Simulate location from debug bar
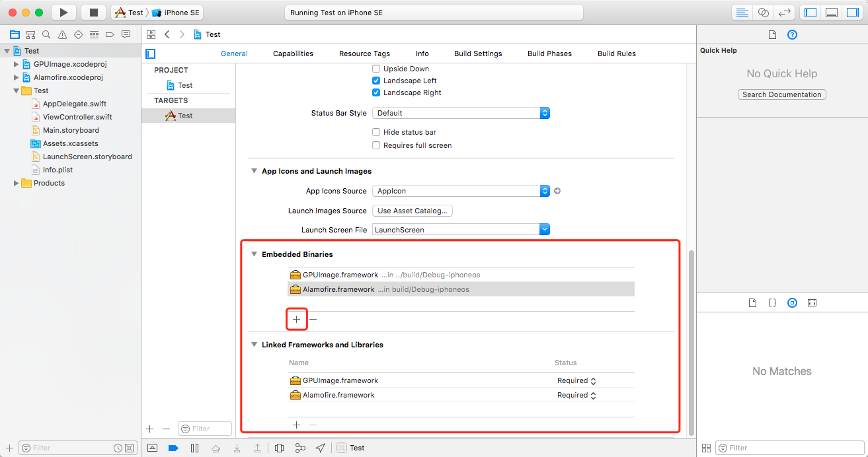Image resolution: width=868 pixels, height=457 pixels. point(321,448)
